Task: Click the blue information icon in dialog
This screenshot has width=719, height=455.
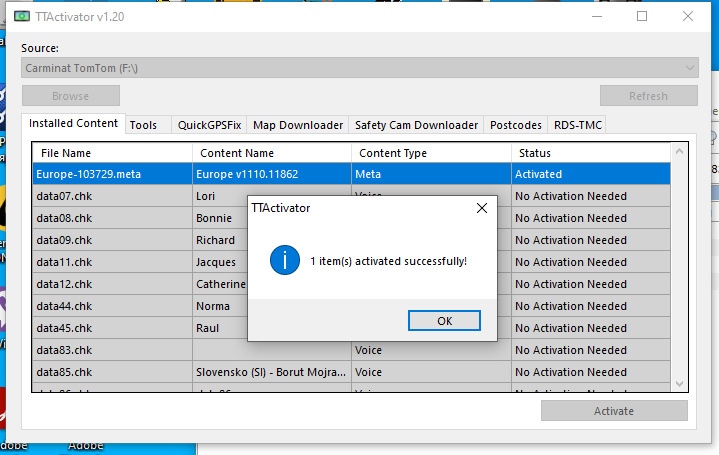Action: (285, 261)
